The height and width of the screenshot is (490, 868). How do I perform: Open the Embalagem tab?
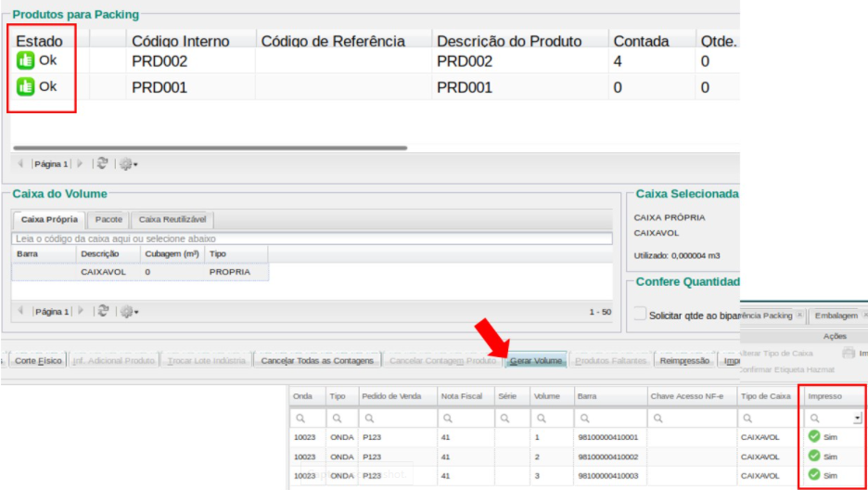click(836, 316)
